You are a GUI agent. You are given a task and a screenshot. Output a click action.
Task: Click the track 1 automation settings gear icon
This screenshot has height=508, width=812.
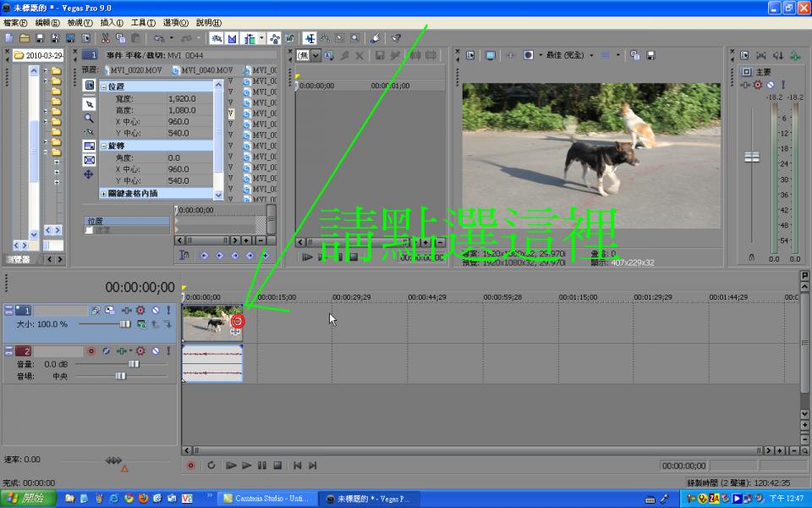140,311
